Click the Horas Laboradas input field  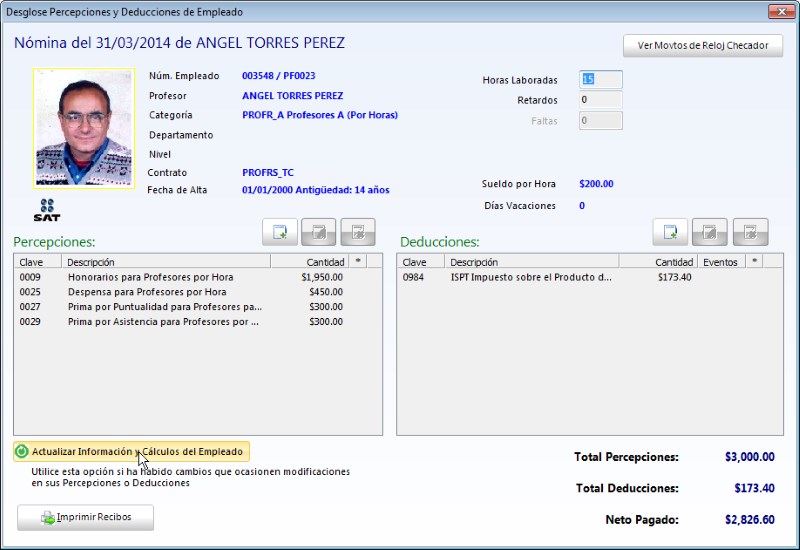[601, 79]
